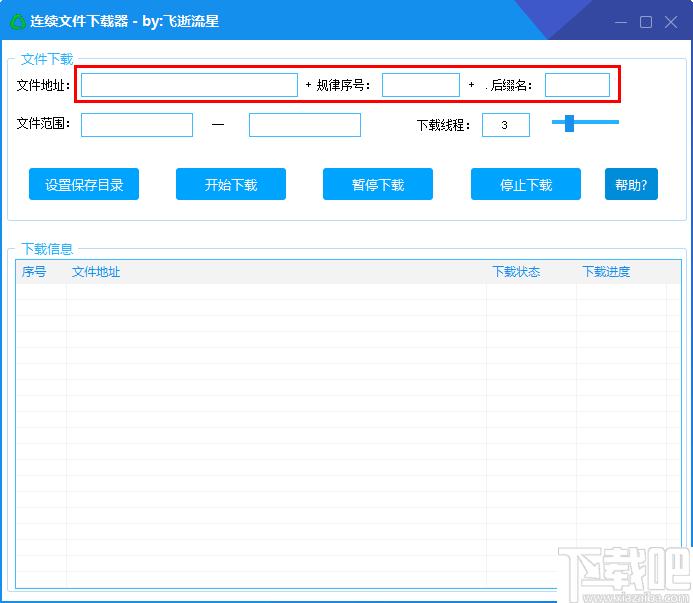Click the 文件范围 start value field
This screenshot has height=603, width=693.
point(137,125)
